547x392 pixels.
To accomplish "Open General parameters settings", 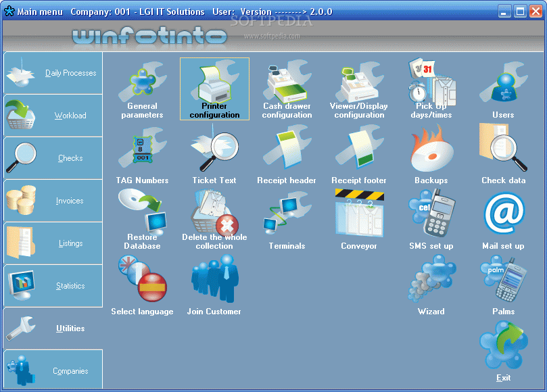I will [142, 89].
